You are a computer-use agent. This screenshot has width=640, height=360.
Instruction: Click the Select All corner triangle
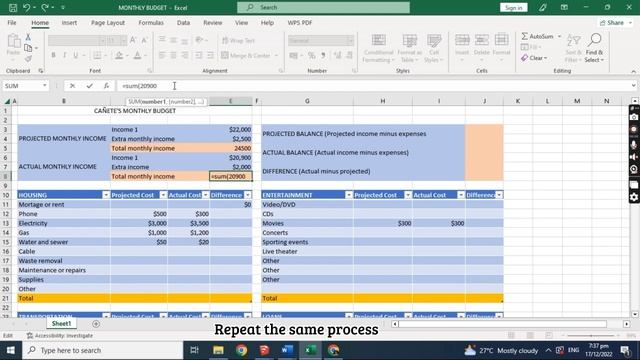pyautogui.click(x=7, y=101)
